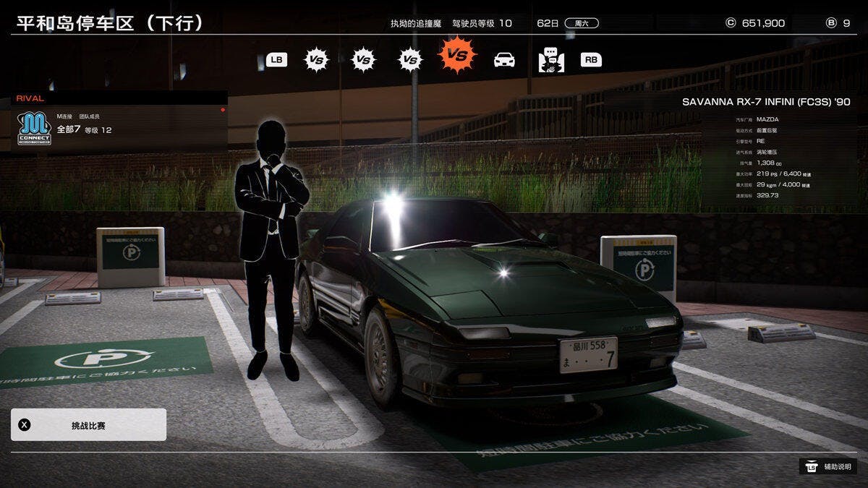868x488 pixels.
Task: Click the red status dot in RIVAL panel
Action: click(x=223, y=110)
